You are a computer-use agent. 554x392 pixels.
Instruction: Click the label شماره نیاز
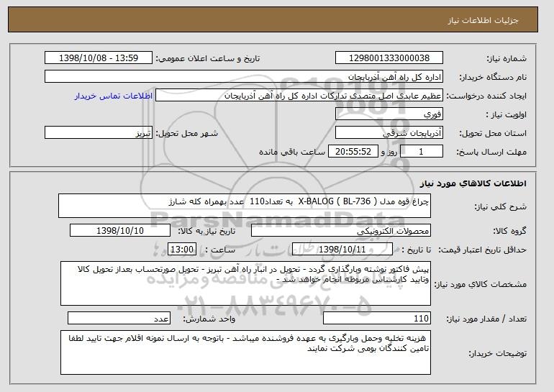(507, 59)
